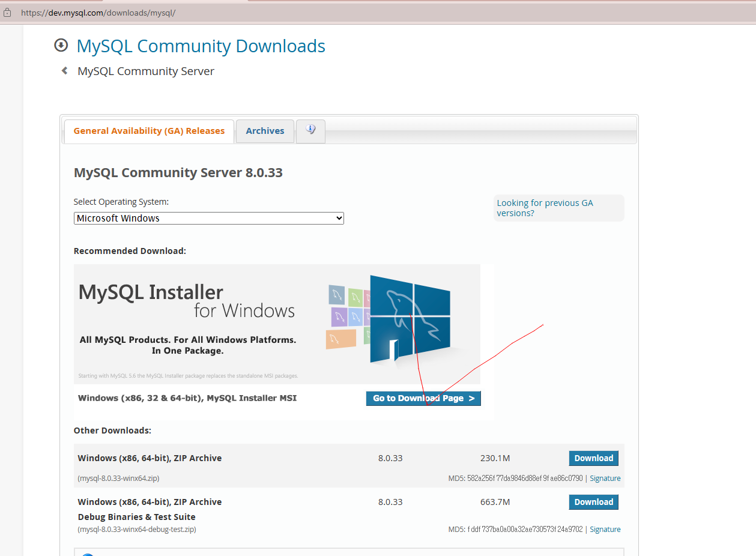The height and width of the screenshot is (556, 756).
Task: Open Signature link for debug-test zip
Action: [x=605, y=530]
